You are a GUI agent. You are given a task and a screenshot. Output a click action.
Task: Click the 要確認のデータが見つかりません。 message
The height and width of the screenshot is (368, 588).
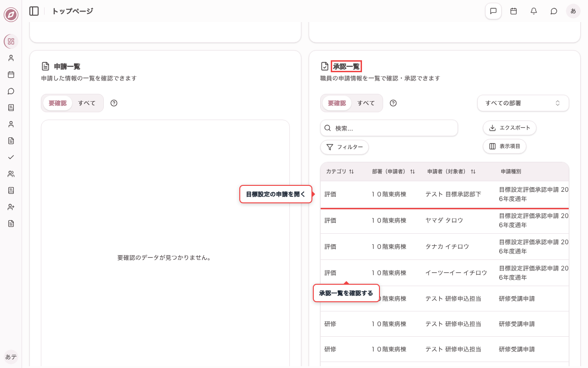[165, 258]
